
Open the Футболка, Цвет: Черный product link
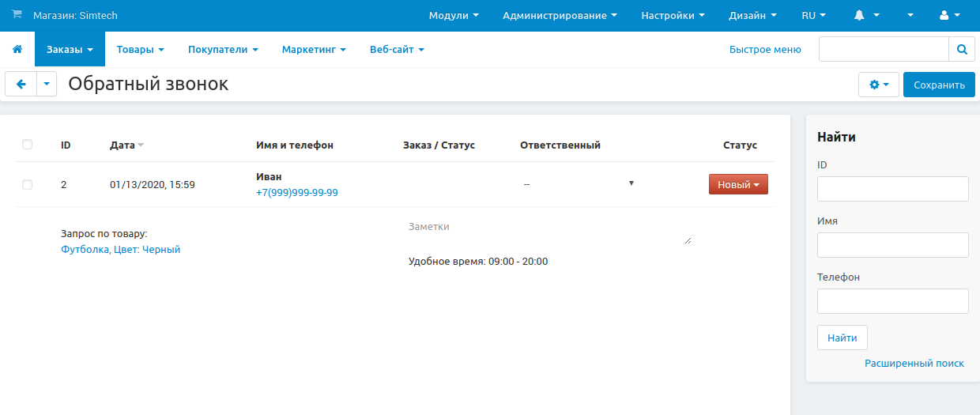(x=120, y=249)
